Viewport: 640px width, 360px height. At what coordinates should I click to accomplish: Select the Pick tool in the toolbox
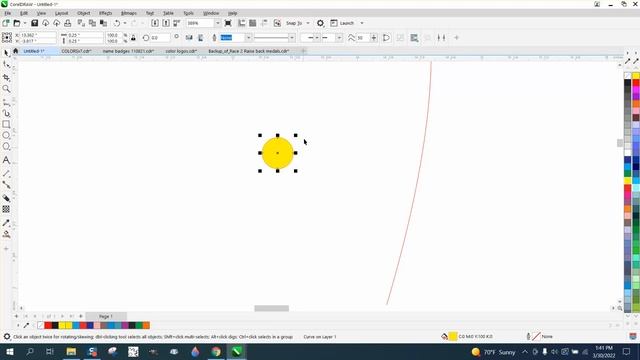pyautogui.click(x=6, y=53)
